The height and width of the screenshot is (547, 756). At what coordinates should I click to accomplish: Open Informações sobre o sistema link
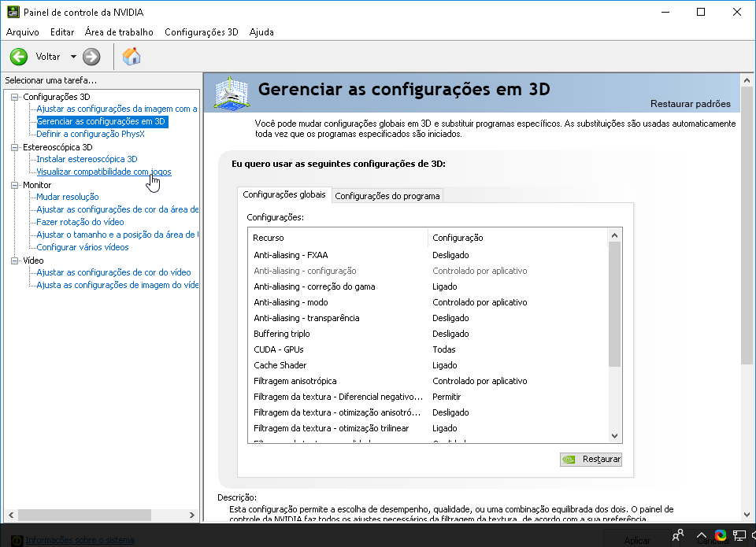[x=80, y=540]
